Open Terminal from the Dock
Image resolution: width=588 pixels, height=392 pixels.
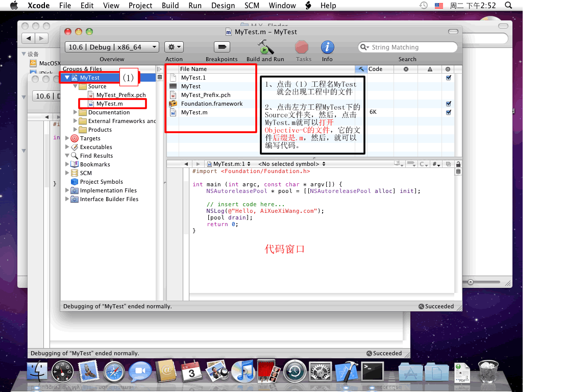[x=373, y=371]
